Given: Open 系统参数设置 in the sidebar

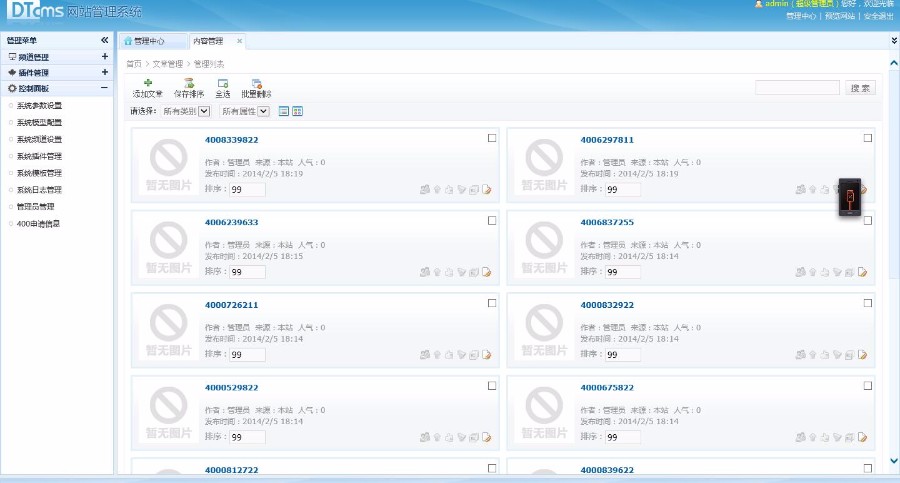Looking at the screenshot, I should pos(39,106).
